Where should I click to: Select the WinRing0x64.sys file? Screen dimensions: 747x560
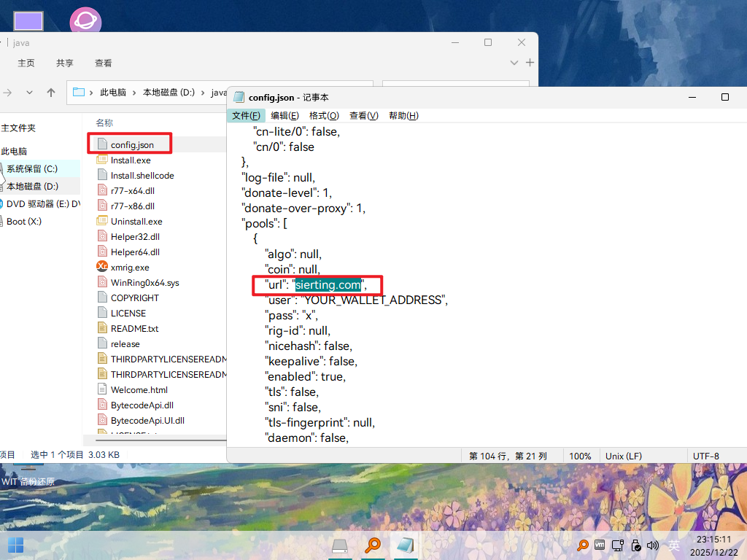[x=144, y=283]
